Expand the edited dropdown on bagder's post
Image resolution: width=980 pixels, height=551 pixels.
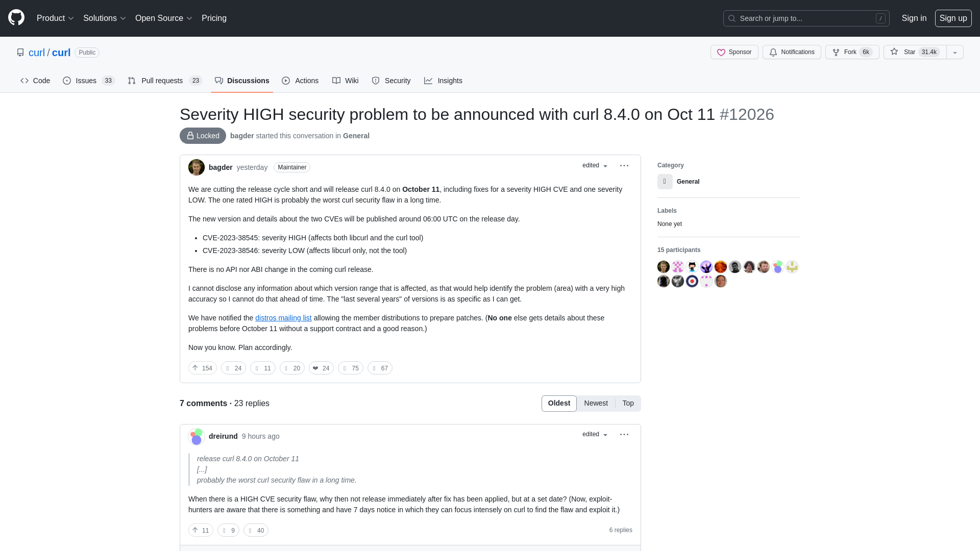595,165
